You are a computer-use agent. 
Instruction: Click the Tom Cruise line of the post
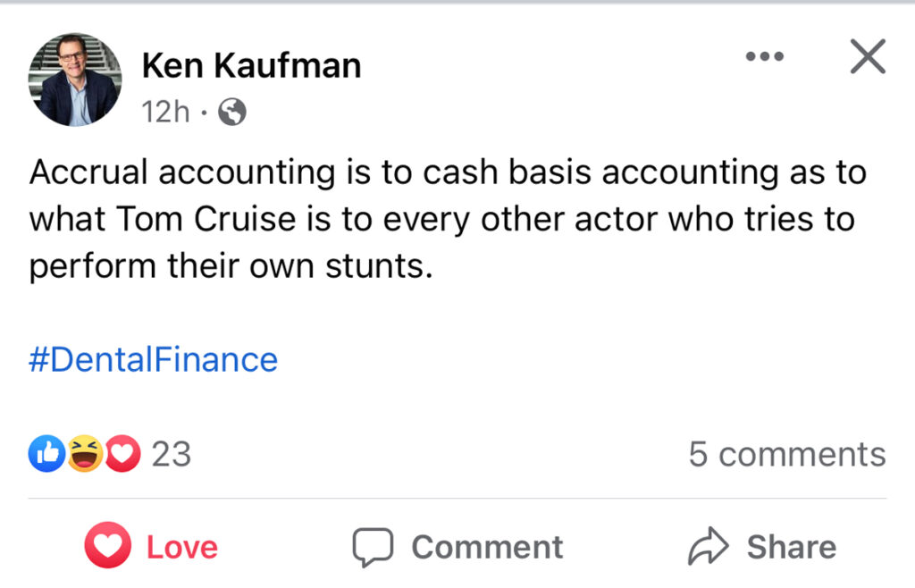pos(442,219)
